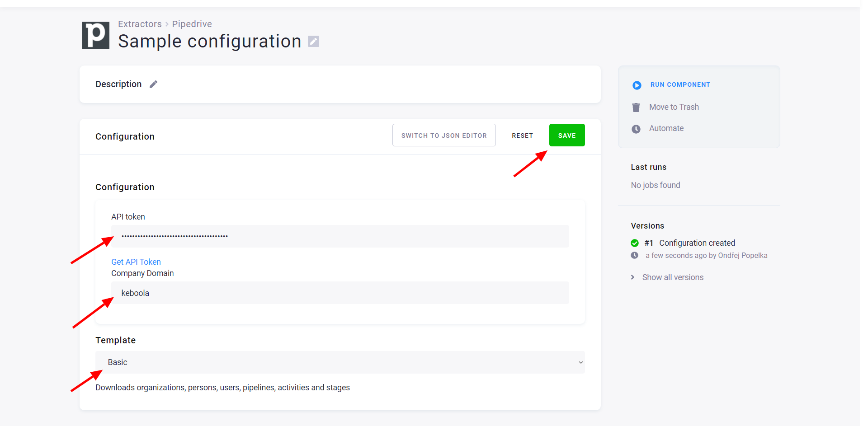Click the green check version status icon
This screenshot has width=868, height=426.
635,243
